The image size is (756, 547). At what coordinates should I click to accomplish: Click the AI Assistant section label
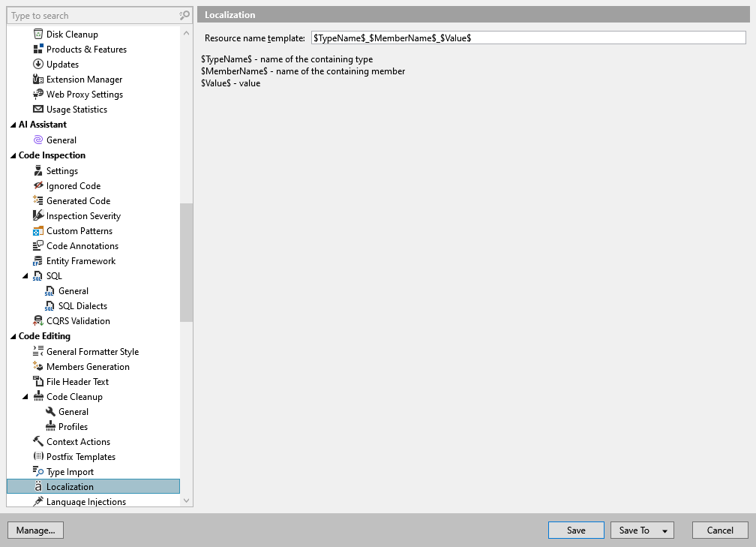point(43,124)
